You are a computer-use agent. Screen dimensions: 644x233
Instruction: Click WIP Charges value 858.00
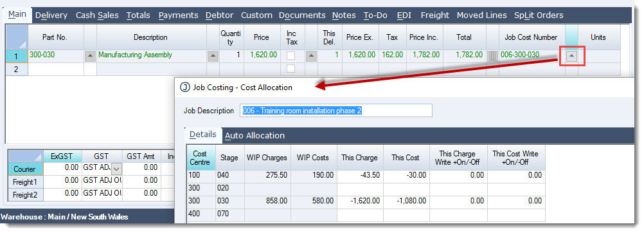coord(267,201)
